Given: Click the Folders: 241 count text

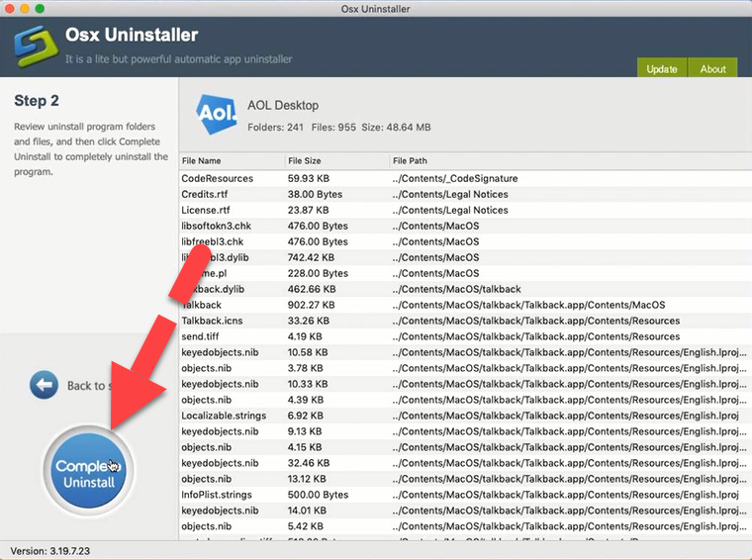Looking at the screenshot, I should point(275,127).
